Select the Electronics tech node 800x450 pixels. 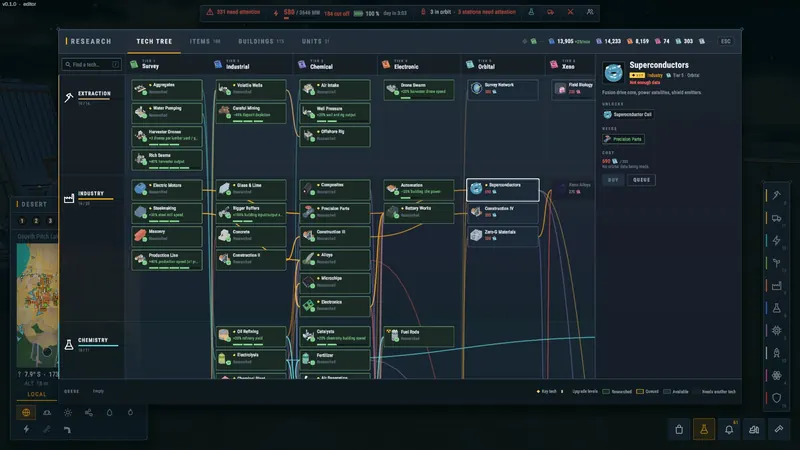click(335, 306)
